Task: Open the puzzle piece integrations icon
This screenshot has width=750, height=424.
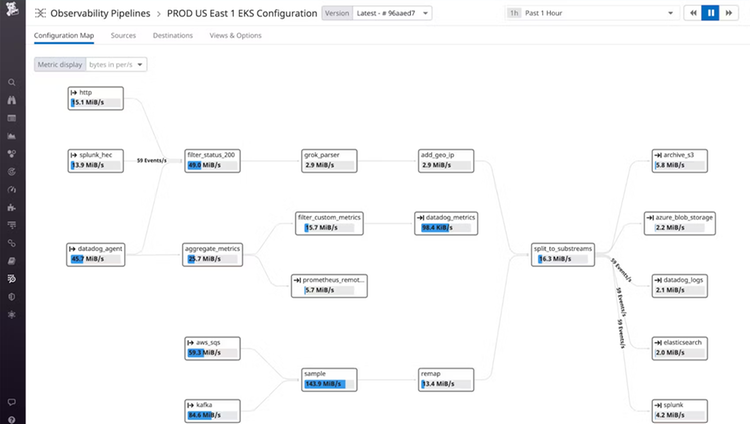Action: 11,208
